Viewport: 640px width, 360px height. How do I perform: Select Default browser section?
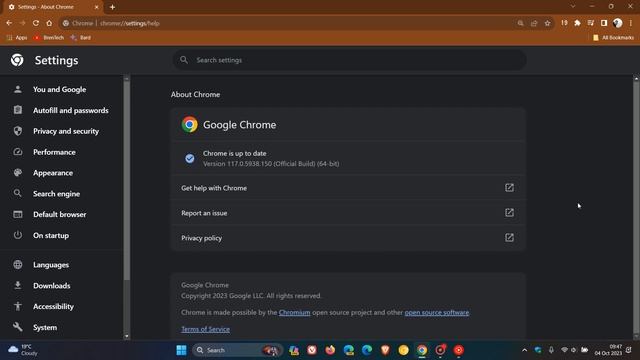point(61,214)
